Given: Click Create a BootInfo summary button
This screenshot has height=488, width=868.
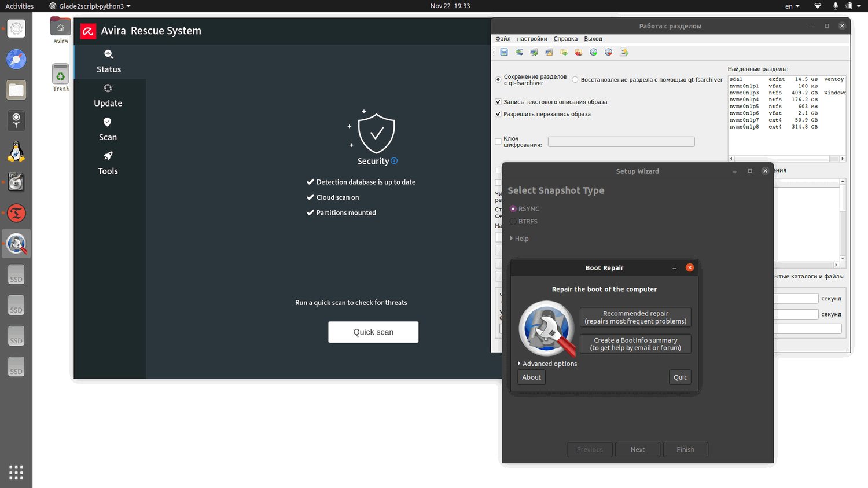Looking at the screenshot, I should (635, 344).
